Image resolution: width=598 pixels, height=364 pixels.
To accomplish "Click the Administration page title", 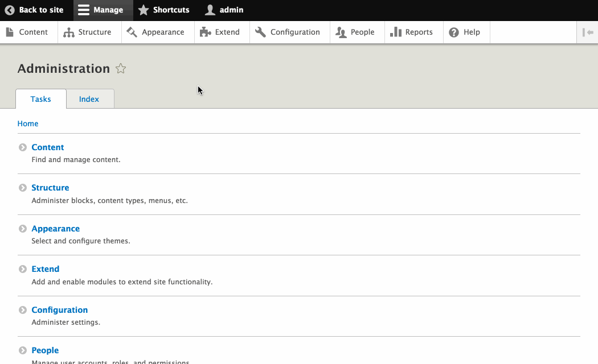I will (64, 69).
